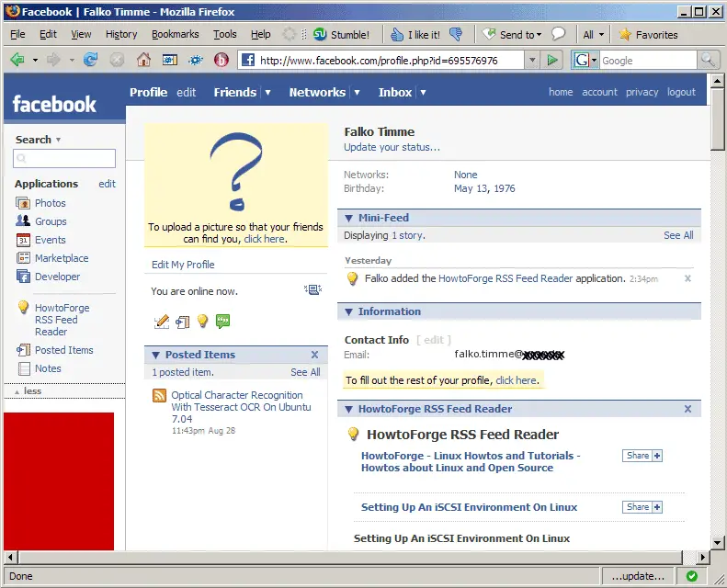Open the Developer application in sidebar
Viewport: 727px width, 588px height.
tap(58, 277)
